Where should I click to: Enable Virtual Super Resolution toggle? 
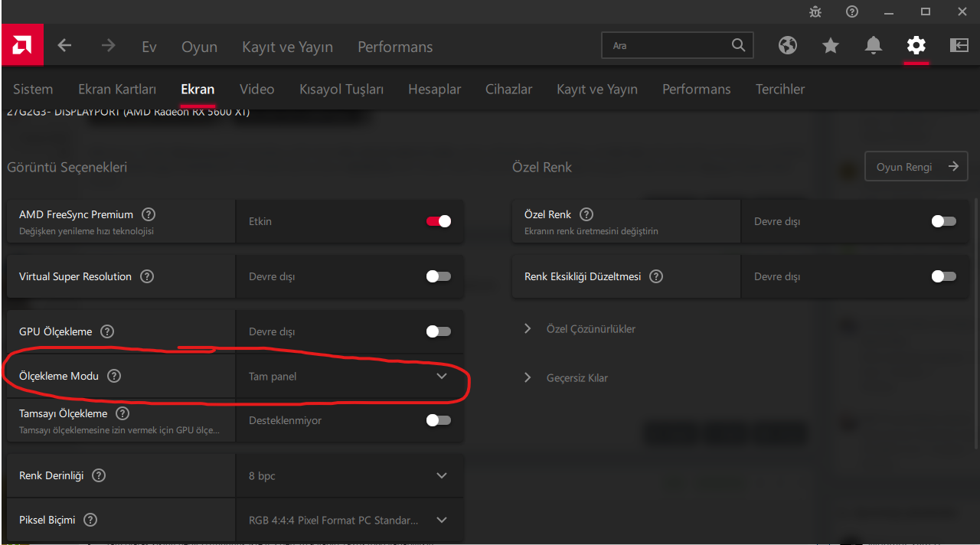click(x=439, y=276)
